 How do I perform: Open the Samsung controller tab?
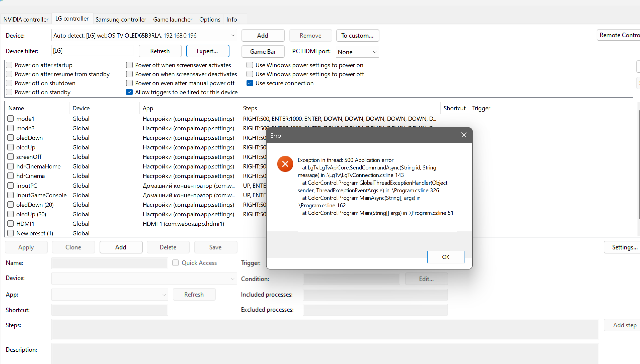coord(121,19)
